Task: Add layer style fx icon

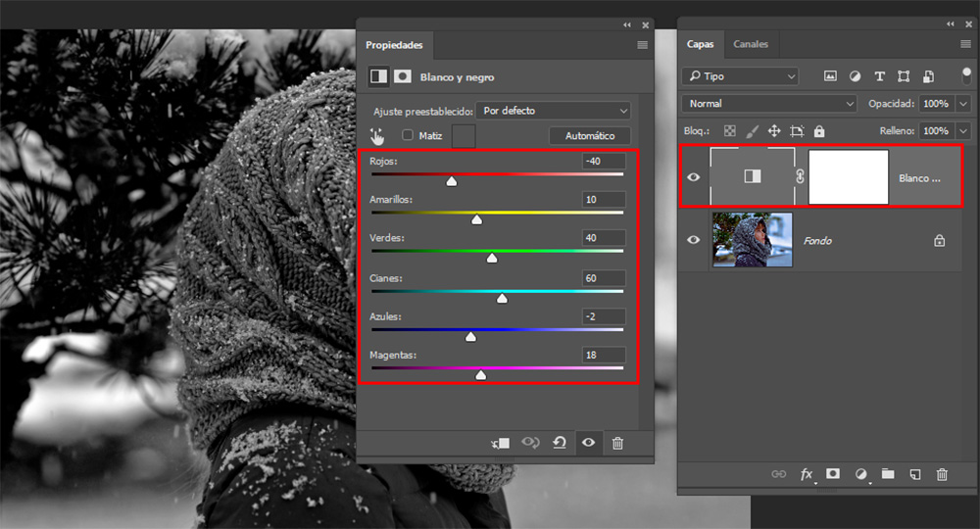Action: tap(807, 474)
